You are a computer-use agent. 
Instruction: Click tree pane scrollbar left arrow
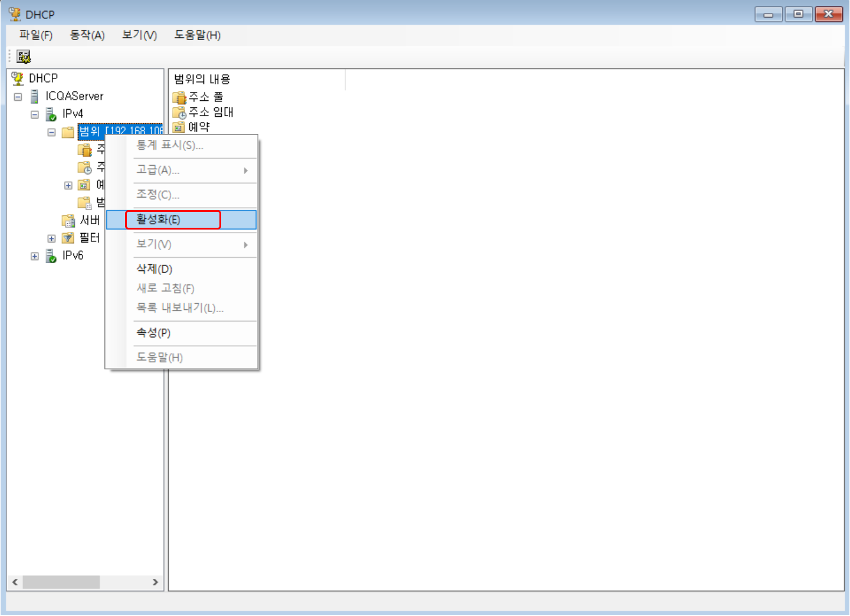pyautogui.click(x=15, y=582)
